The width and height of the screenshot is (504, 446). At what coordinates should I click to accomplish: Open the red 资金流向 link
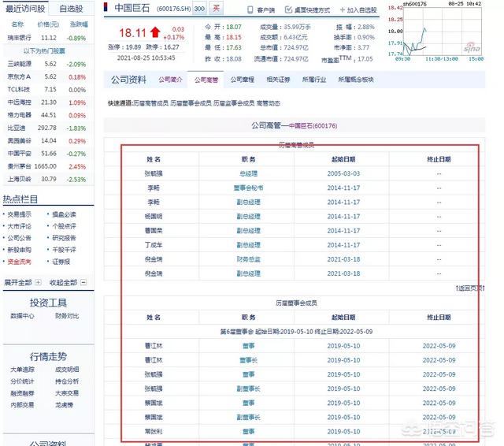coord(19,262)
